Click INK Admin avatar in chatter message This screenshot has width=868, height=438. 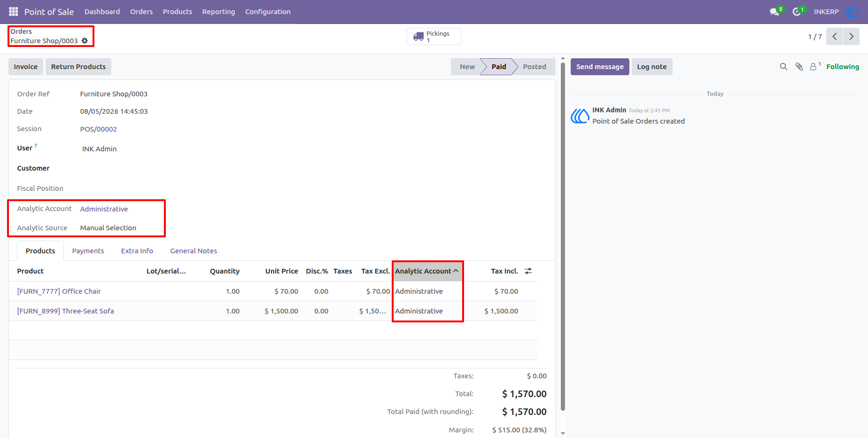coord(580,116)
